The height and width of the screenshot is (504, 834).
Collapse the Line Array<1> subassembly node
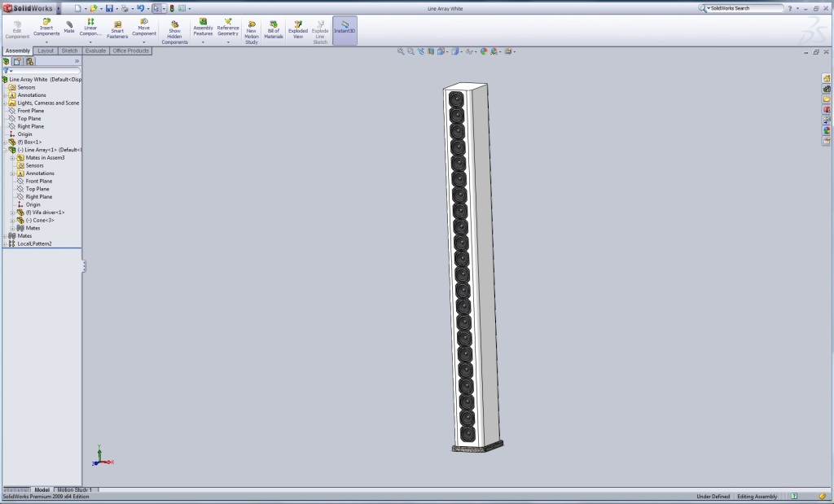[5, 150]
